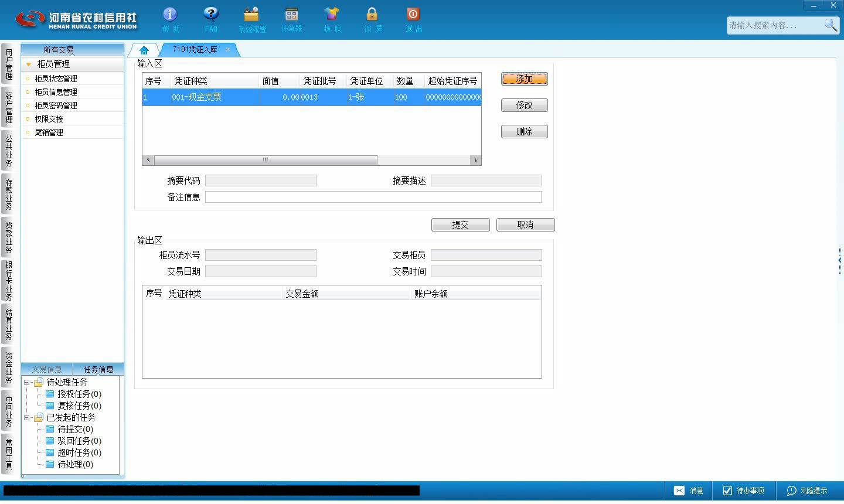Click the 摘要代码 input field
The width and height of the screenshot is (844, 504).
click(260, 181)
